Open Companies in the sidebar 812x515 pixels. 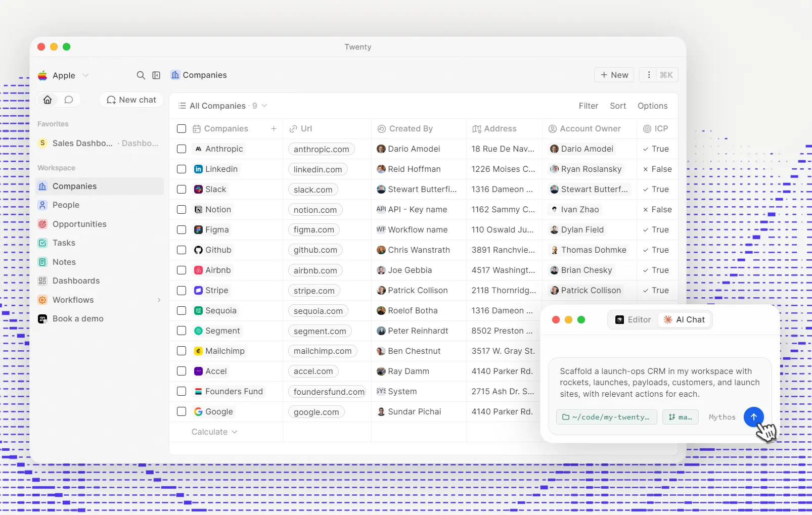pos(100,186)
